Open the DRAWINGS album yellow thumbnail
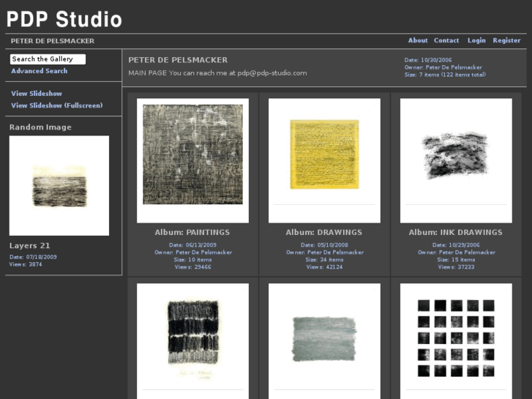 pyautogui.click(x=324, y=160)
